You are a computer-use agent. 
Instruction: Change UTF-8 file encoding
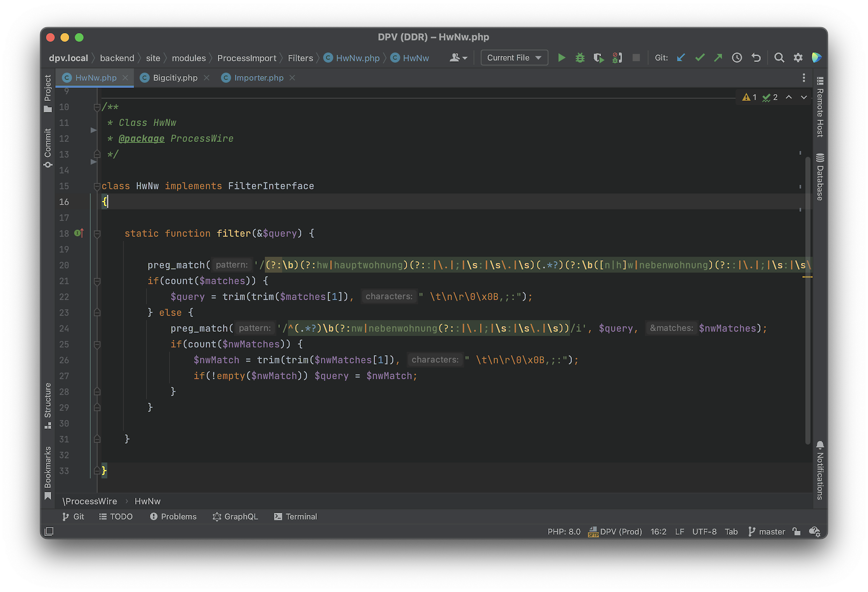coord(704,532)
